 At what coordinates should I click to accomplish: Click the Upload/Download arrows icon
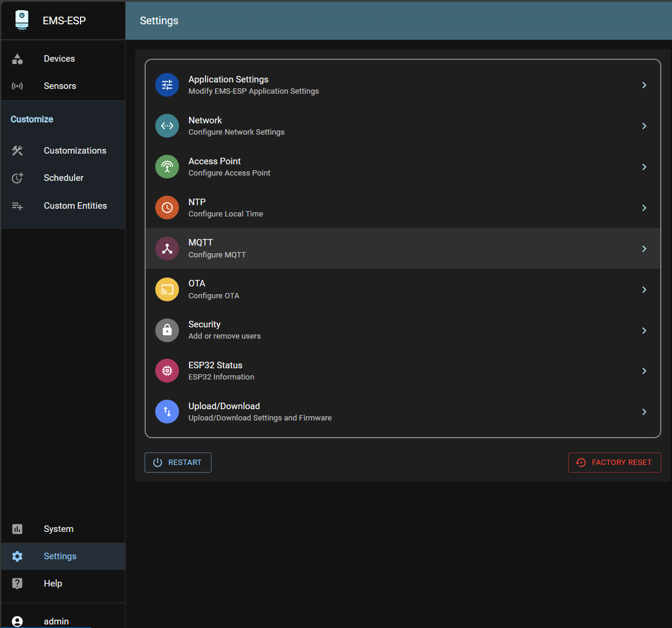coord(167,412)
